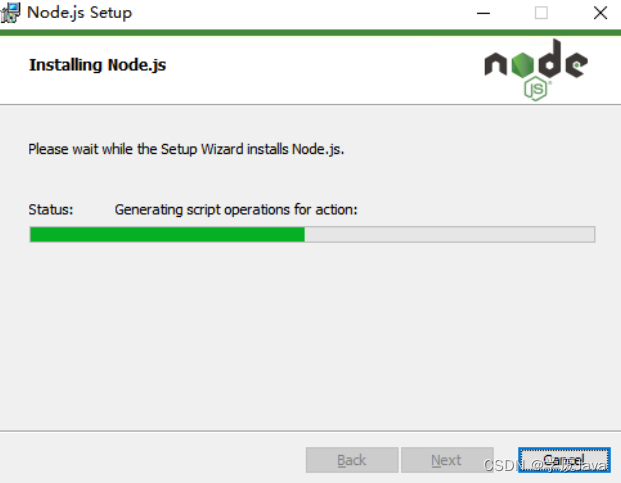Click the disabled Back button
621x483 pixels.
tap(352, 460)
